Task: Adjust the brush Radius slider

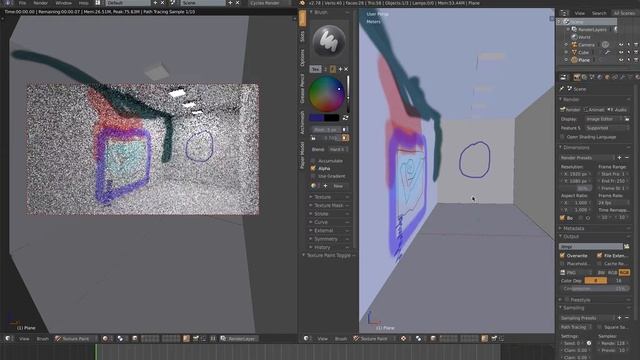Action: click(326, 129)
